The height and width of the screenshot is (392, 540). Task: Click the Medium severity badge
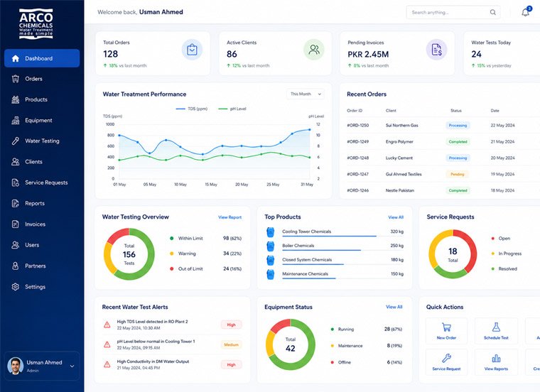click(x=231, y=344)
